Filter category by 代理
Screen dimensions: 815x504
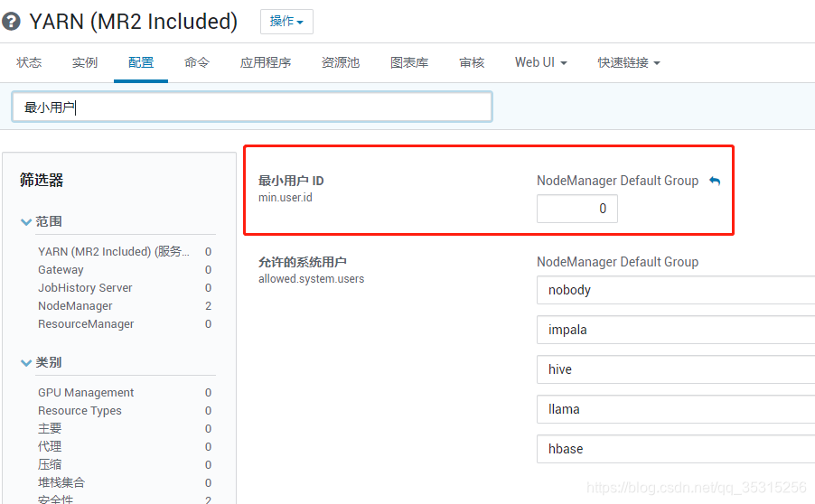click(x=50, y=447)
